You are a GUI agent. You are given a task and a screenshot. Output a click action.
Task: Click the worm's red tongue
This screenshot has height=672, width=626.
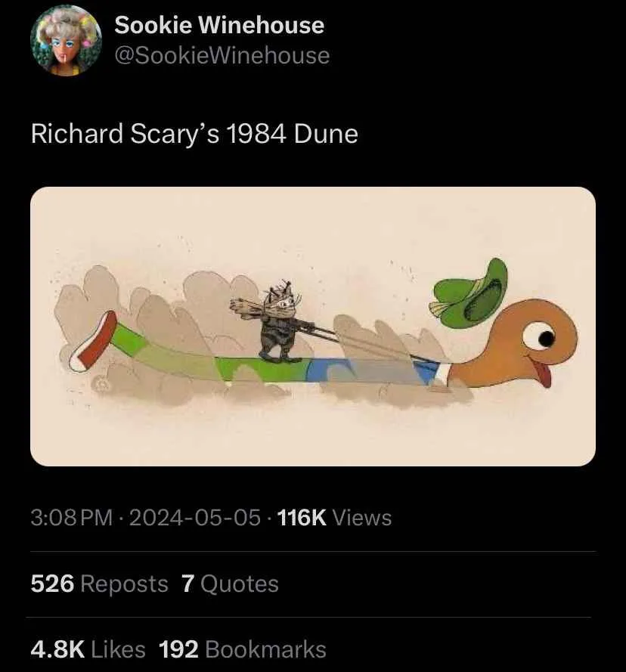click(x=545, y=375)
